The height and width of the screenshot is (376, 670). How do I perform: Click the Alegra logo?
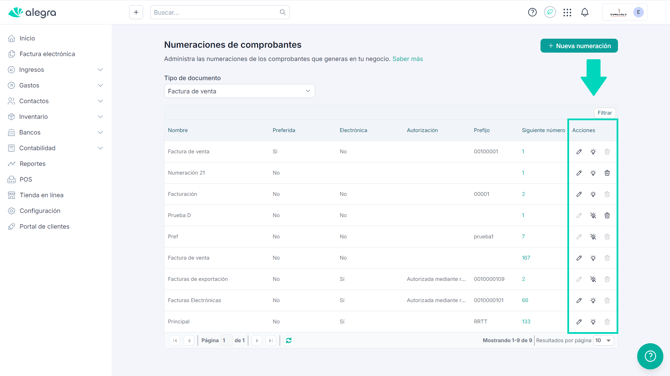click(32, 12)
